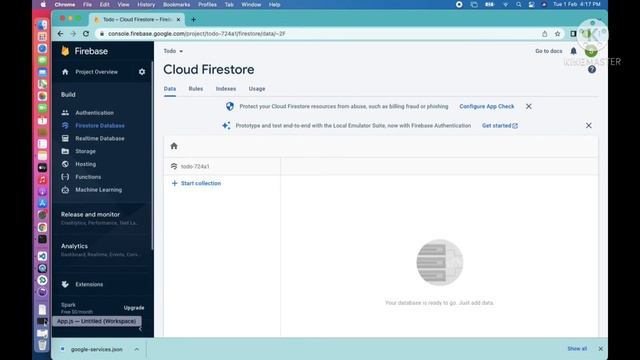The height and width of the screenshot is (360, 640).
Task: Reload the page in Chrome
Action: 86,33
